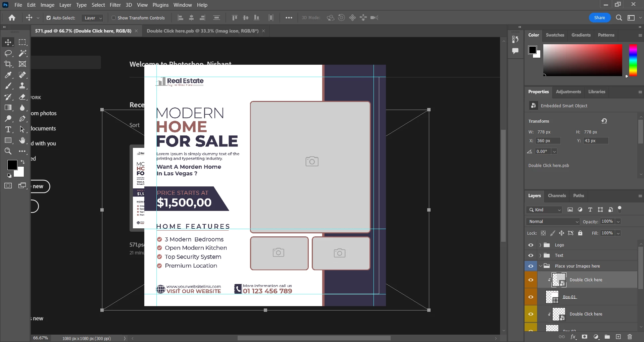Enable Show Transform Controls checkbox

114,18
